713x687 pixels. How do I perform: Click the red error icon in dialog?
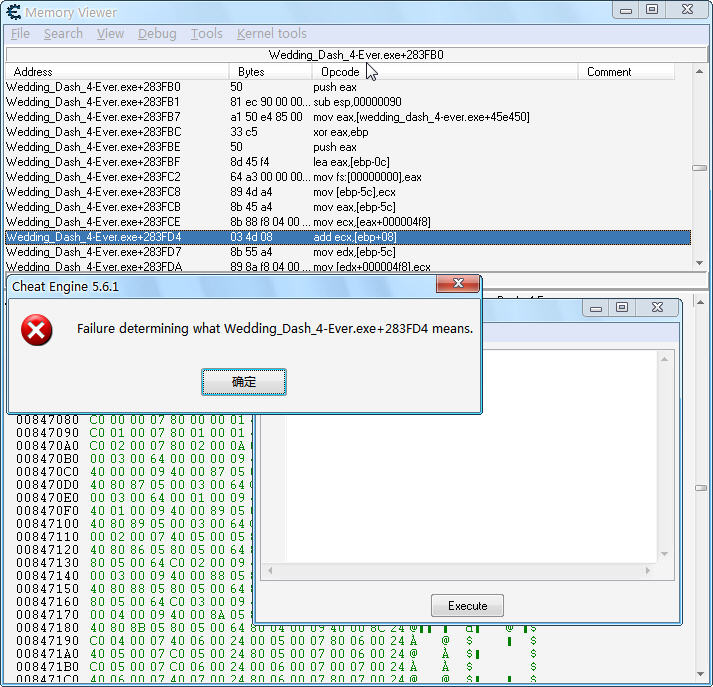tap(37, 329)
